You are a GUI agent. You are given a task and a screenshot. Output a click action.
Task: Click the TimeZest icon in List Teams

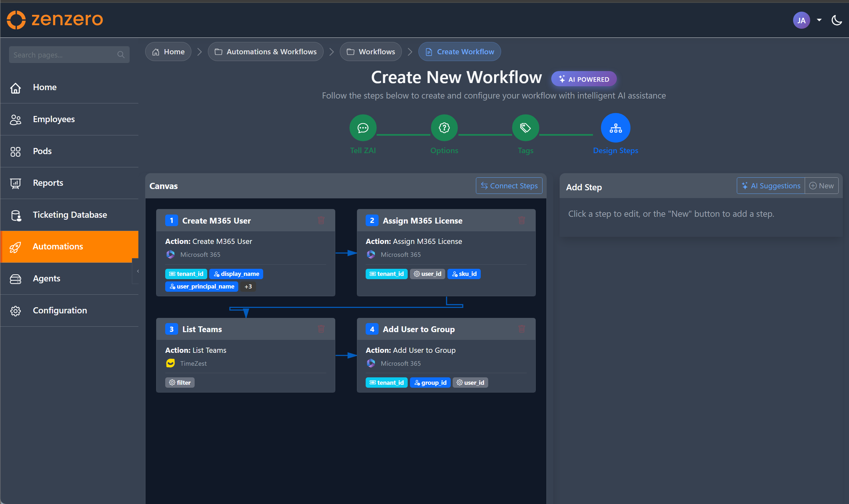pyautogui.click(x=170, y=363)
